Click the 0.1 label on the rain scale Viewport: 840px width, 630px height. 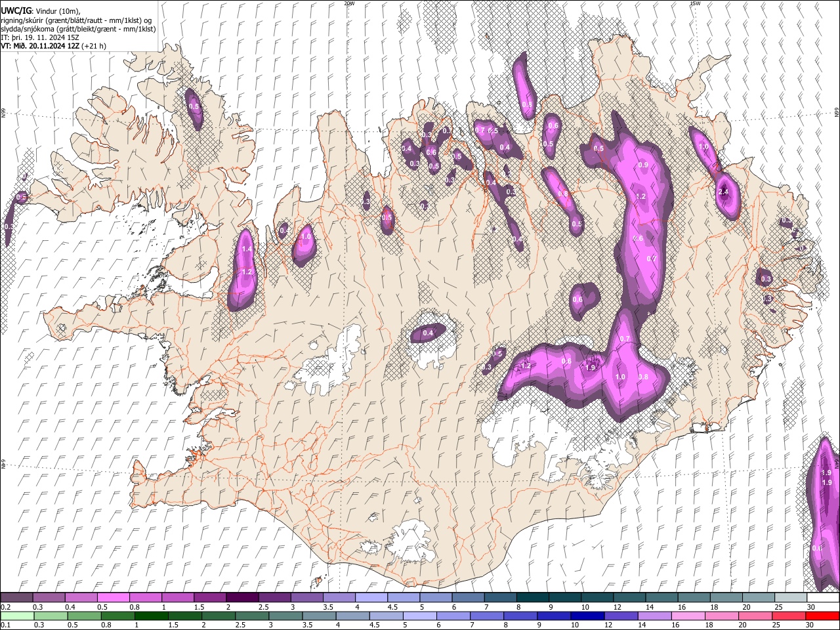point(5,625)
